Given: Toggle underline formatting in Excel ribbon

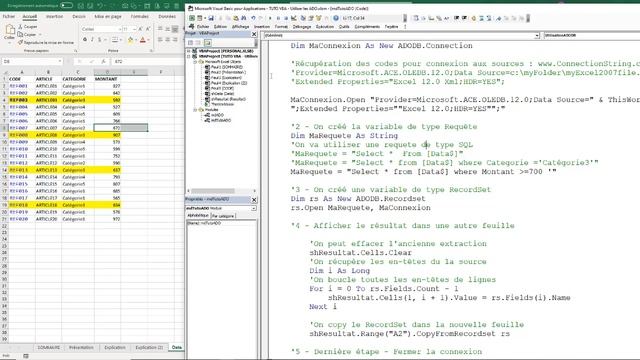Looking at the screenshot, I should (x=100, y=40).
